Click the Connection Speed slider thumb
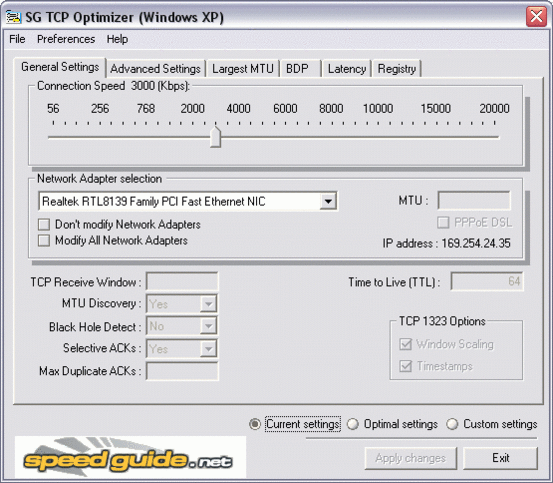The width and height of the screenshot is (553, 483). pyautogui.click(x=215, y=137)
